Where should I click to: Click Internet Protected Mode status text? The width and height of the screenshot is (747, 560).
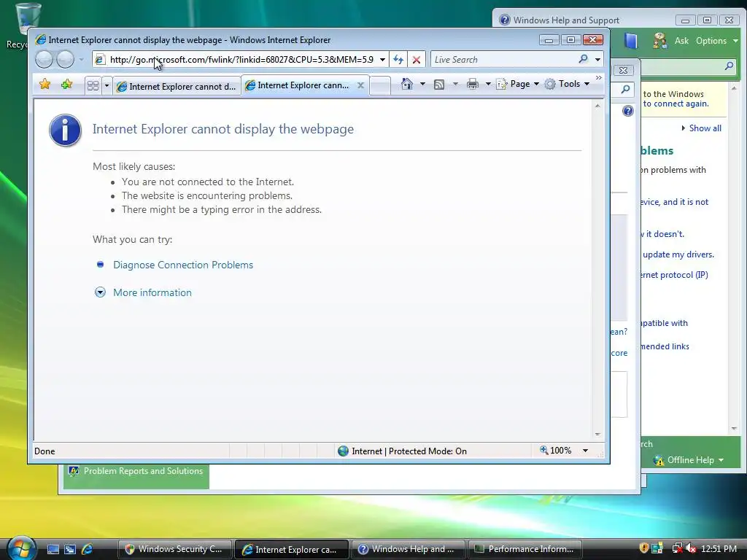point(409,451)
